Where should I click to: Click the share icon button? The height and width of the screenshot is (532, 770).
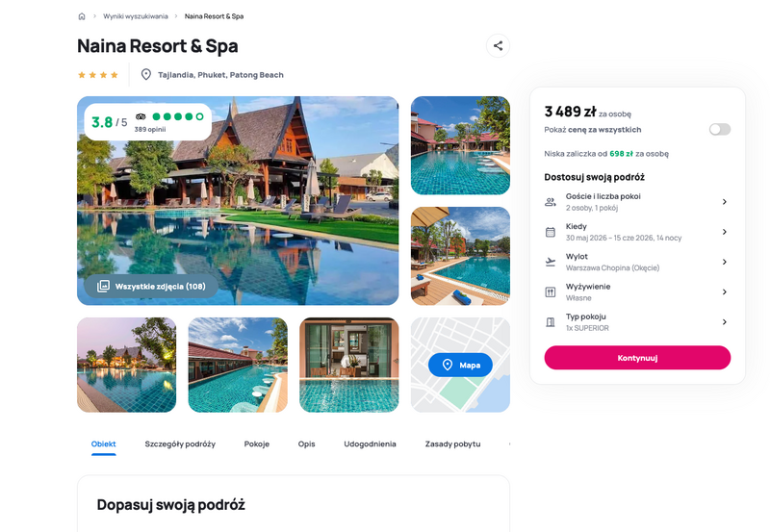pos(498,45)
